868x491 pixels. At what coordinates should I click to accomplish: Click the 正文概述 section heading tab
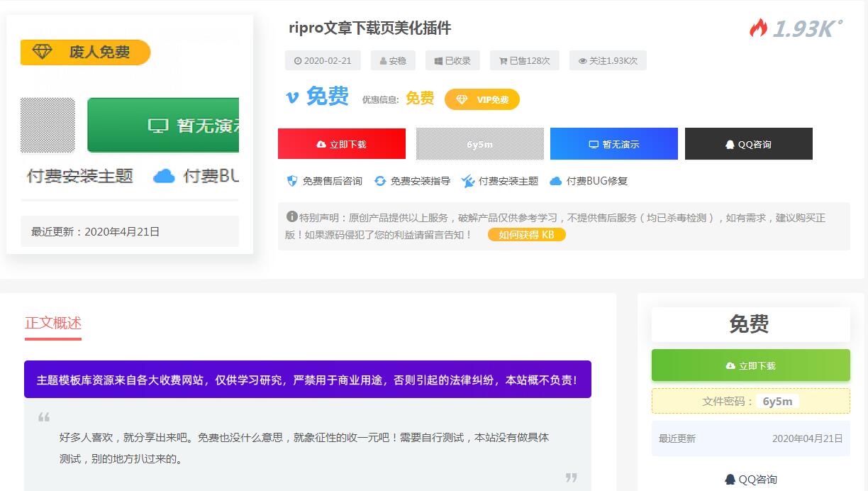[x=53, y=324]
